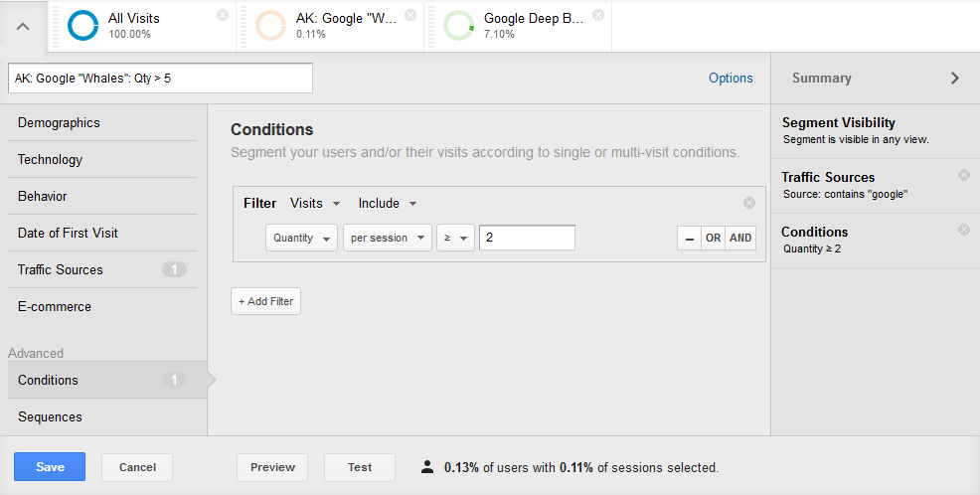Click the segment name input field

click(161, 79)
